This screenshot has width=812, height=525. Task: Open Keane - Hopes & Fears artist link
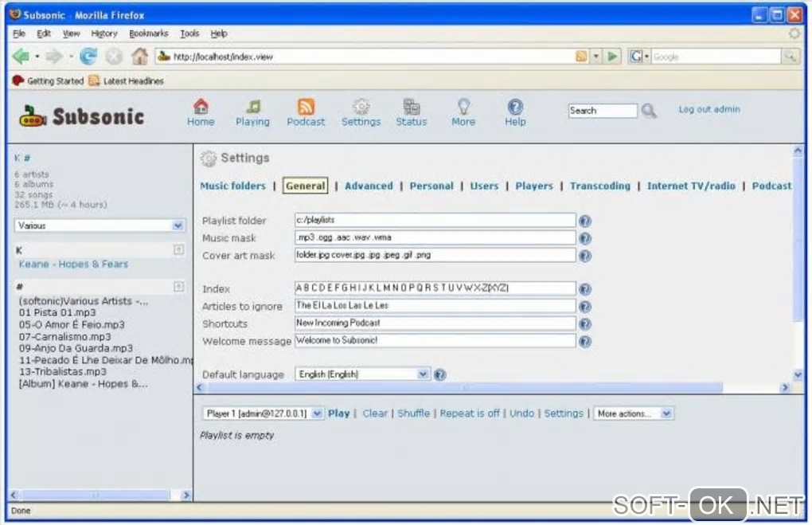click(73, 264)
